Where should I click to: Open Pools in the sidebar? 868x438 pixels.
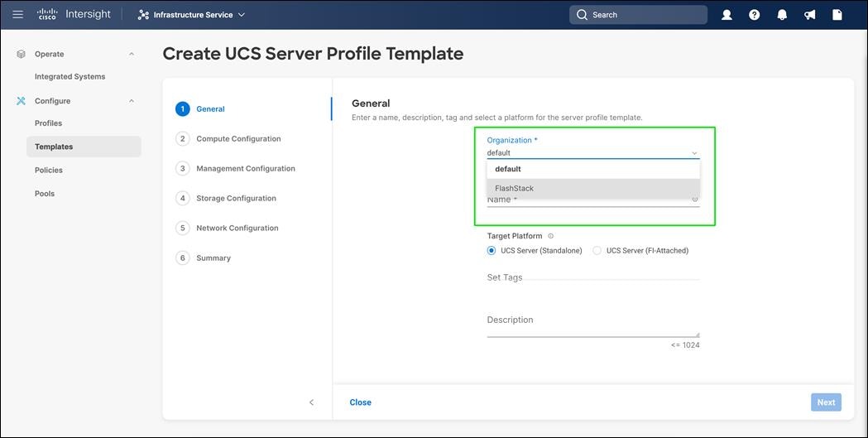pos(45,194)
